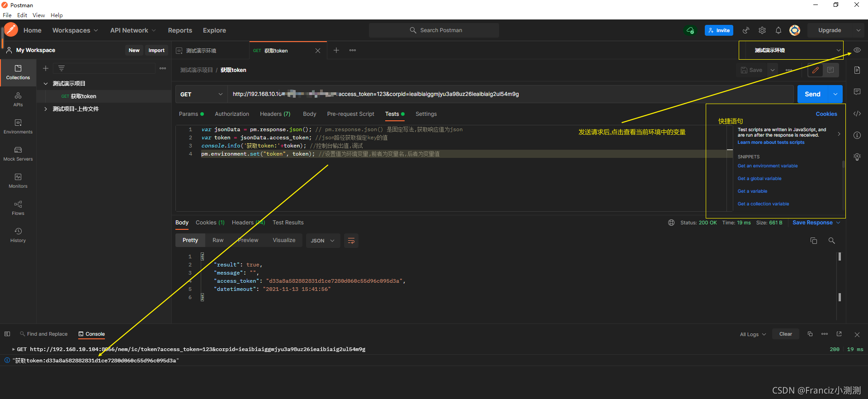Screen dimensions: 868x399
Task: Open the notifications bell icon
Action: click(x=778, y=30)
